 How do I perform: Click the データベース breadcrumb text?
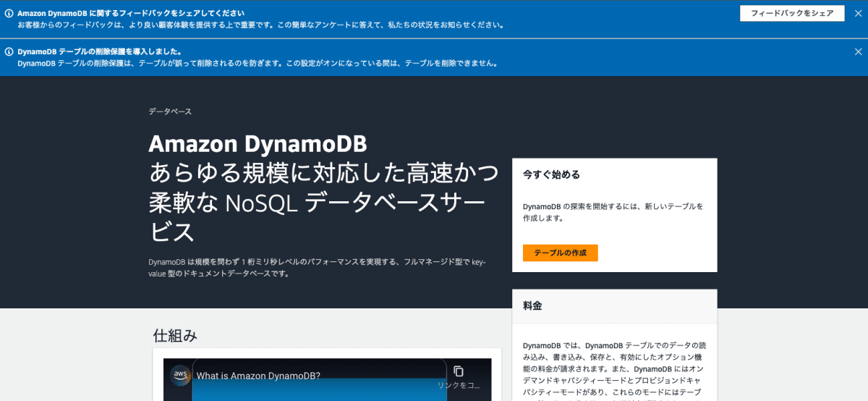tap(170, 111)
